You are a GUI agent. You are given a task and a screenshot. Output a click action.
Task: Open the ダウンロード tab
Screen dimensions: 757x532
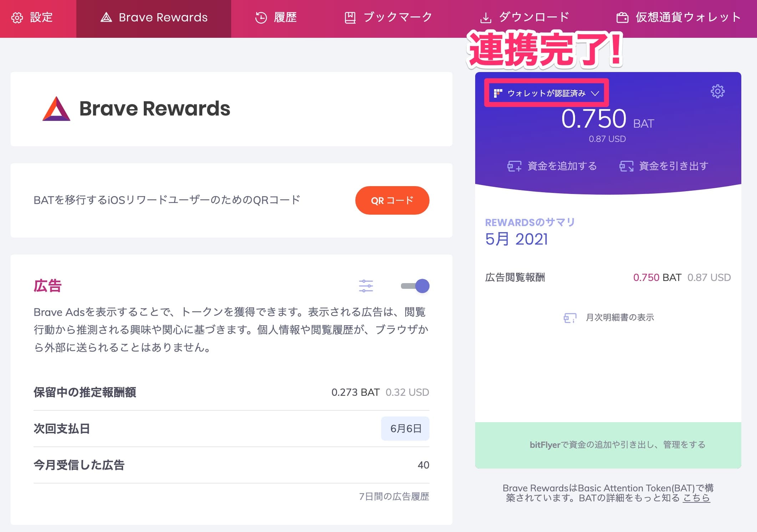click(x=524, y=17)
